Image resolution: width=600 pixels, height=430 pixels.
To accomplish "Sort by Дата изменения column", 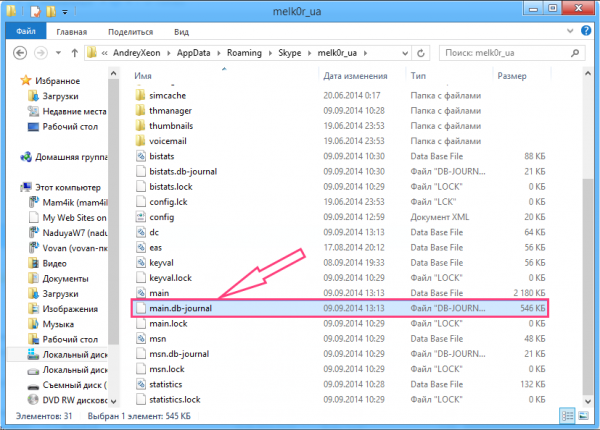I will (355, 76).
